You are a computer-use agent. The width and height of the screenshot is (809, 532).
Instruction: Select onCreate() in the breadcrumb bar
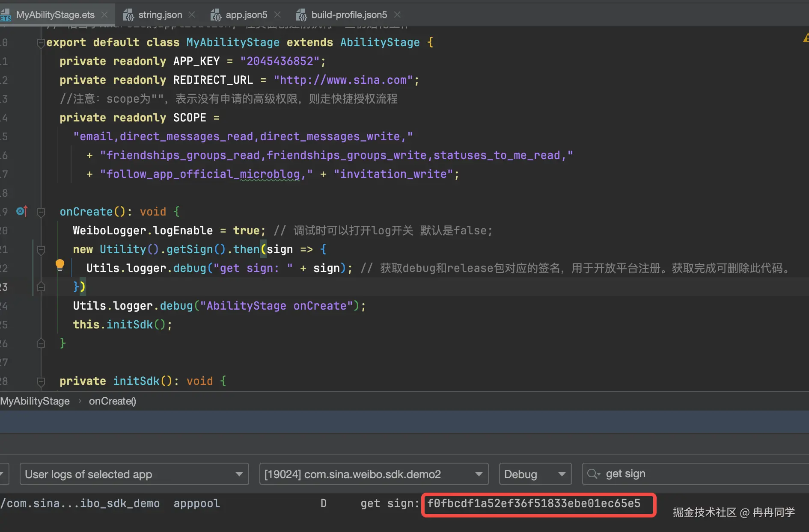pos(113,401)
